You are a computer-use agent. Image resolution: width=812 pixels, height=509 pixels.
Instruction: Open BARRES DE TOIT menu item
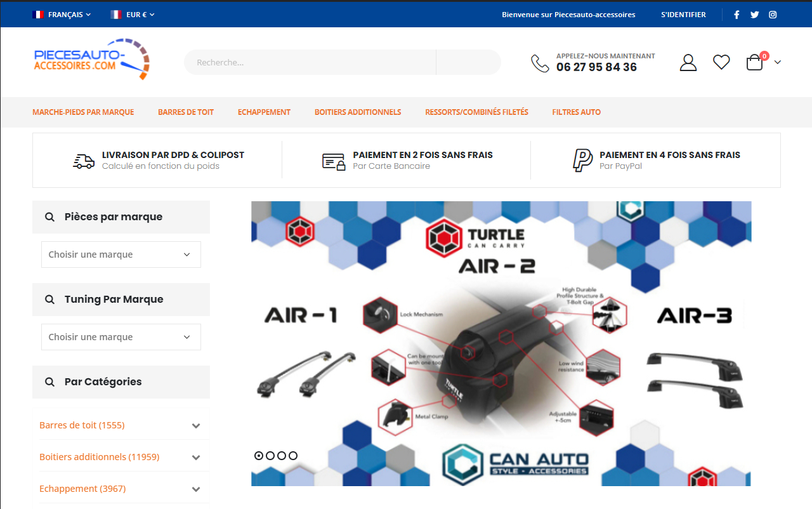click(186, 112)
